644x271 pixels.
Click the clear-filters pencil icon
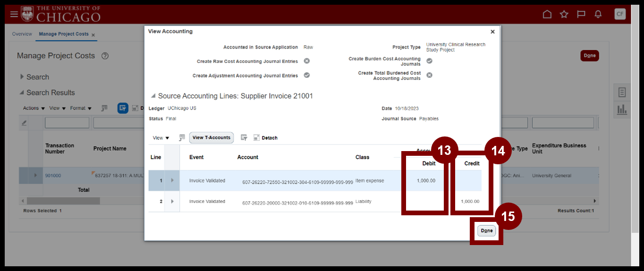pyautogui.click(x=24, y=123)
